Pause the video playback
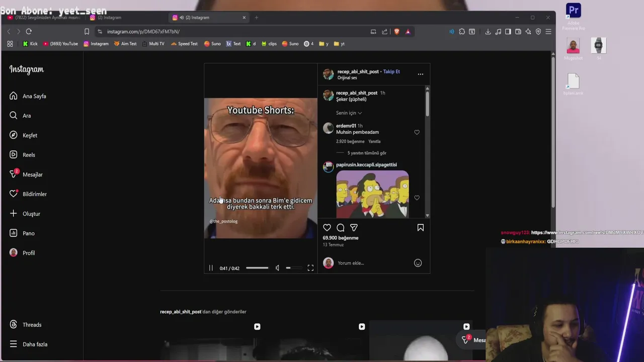This screenshot has width=644, height=362. coord(211,268)
